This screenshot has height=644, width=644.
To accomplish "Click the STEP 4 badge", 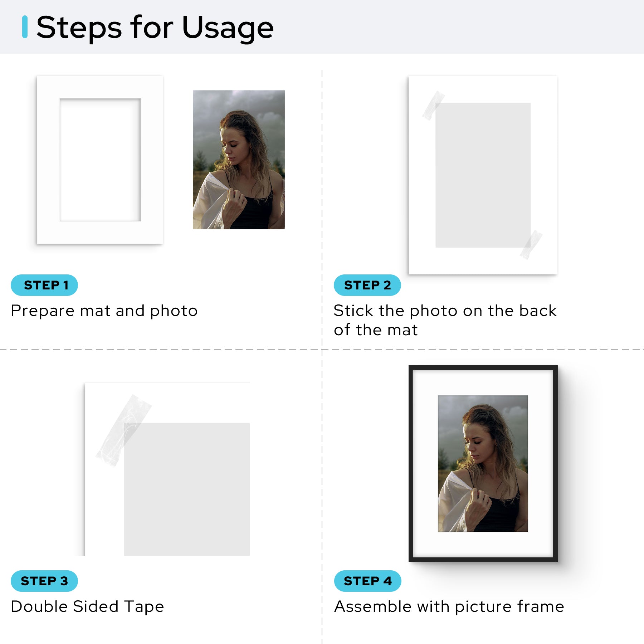I will [368, 581].
